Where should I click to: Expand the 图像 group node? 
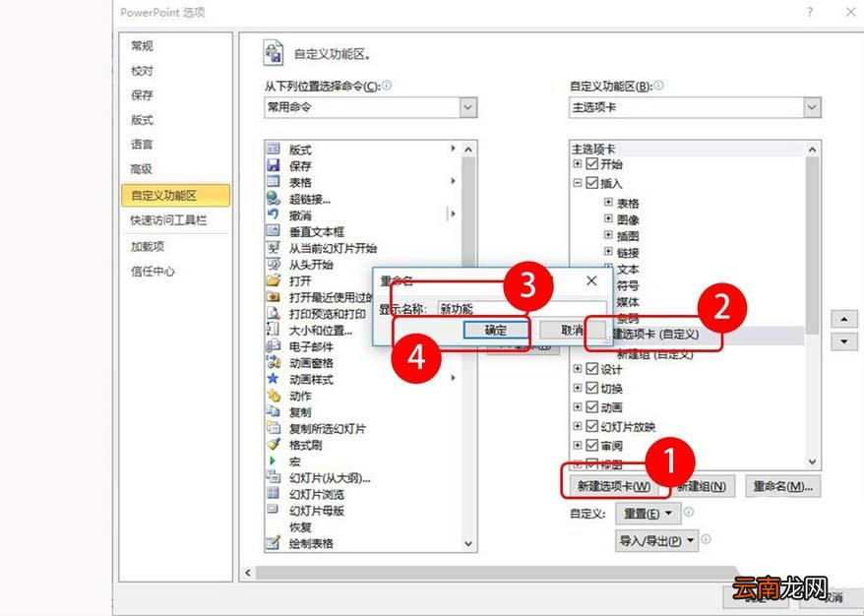point(608,218)
